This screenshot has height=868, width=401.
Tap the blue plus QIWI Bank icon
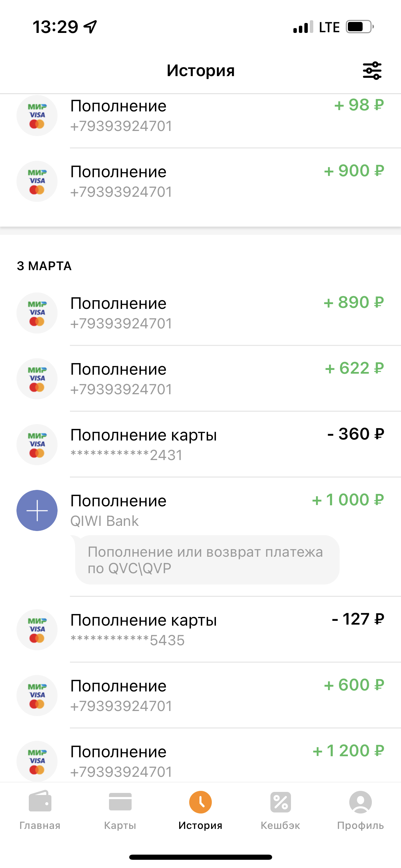(x=37, y=510)
